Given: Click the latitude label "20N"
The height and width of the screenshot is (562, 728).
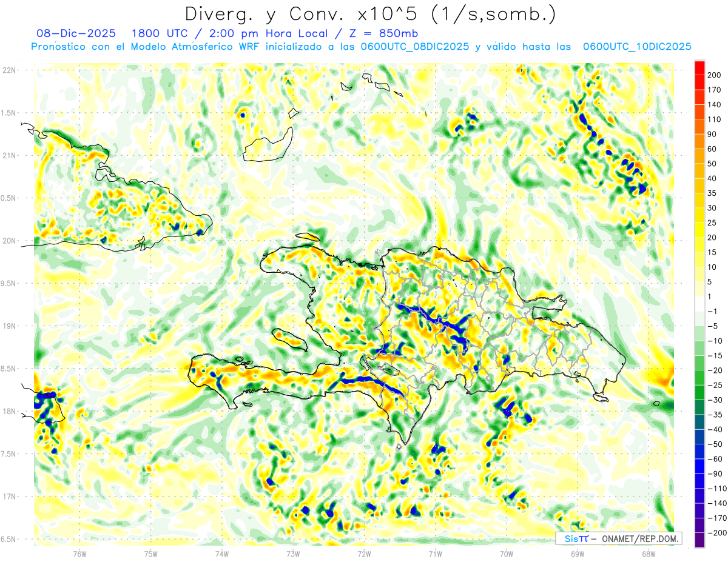Looking at the screenshot, I should (x=9, y=241).
